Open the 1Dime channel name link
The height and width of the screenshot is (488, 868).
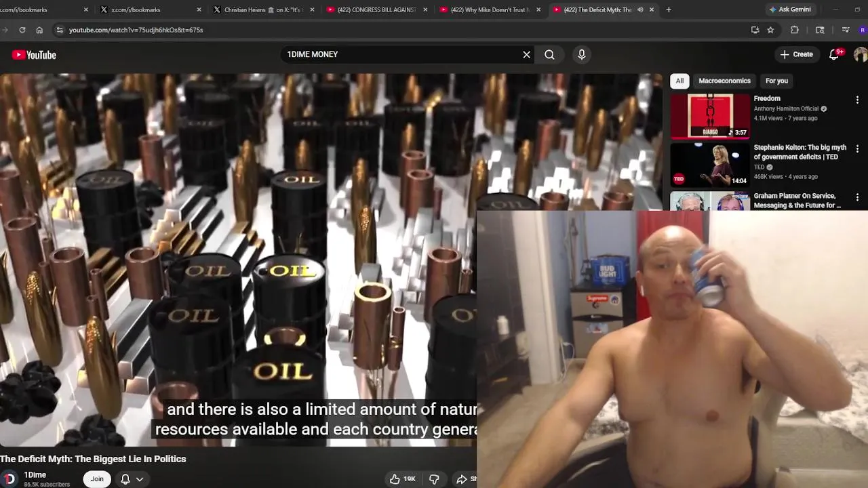tap(35, 475)
